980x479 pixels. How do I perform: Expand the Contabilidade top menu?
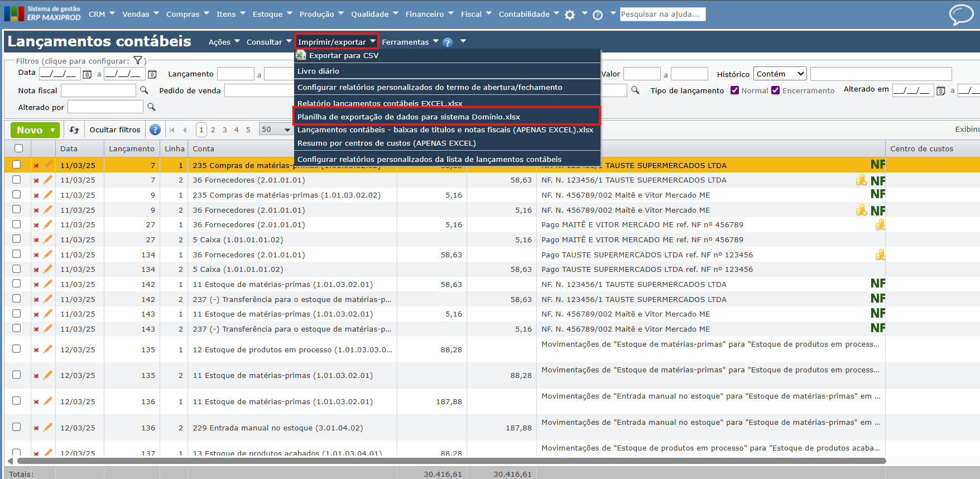(x=529, y=14)
